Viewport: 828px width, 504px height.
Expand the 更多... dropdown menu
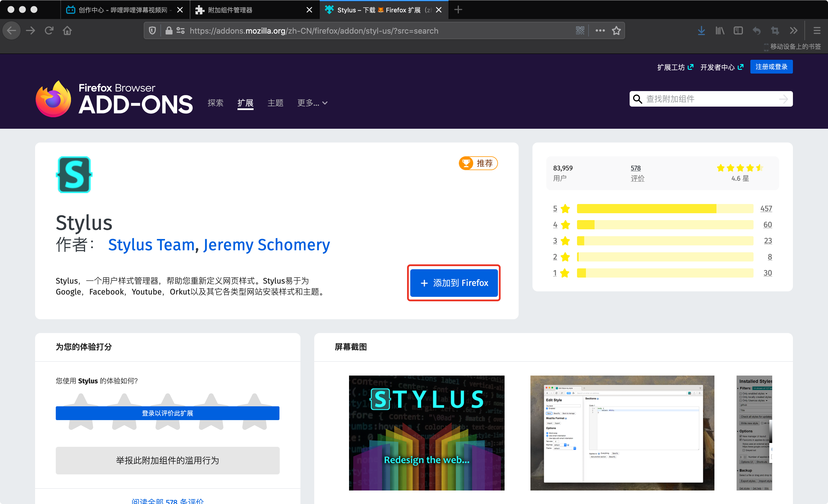pyautogui.click(x=312, y=103)
